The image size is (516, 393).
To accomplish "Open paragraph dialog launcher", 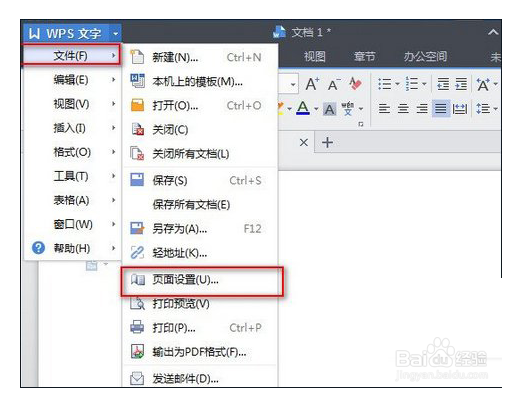I will pos(361,124).
